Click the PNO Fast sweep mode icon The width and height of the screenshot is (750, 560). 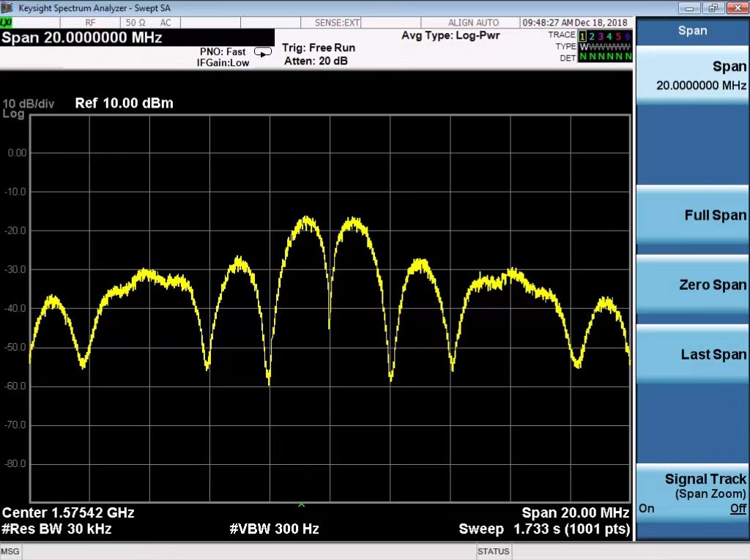click(262, 52)
